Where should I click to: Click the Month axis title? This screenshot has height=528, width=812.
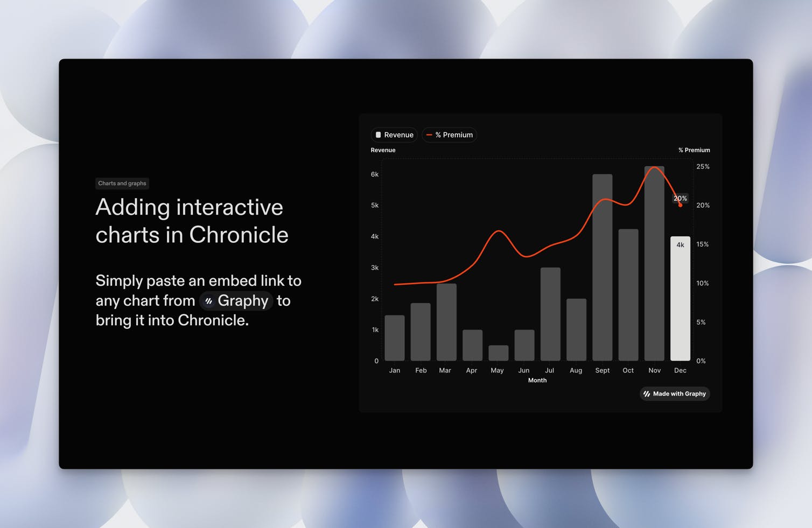point(537,381)
